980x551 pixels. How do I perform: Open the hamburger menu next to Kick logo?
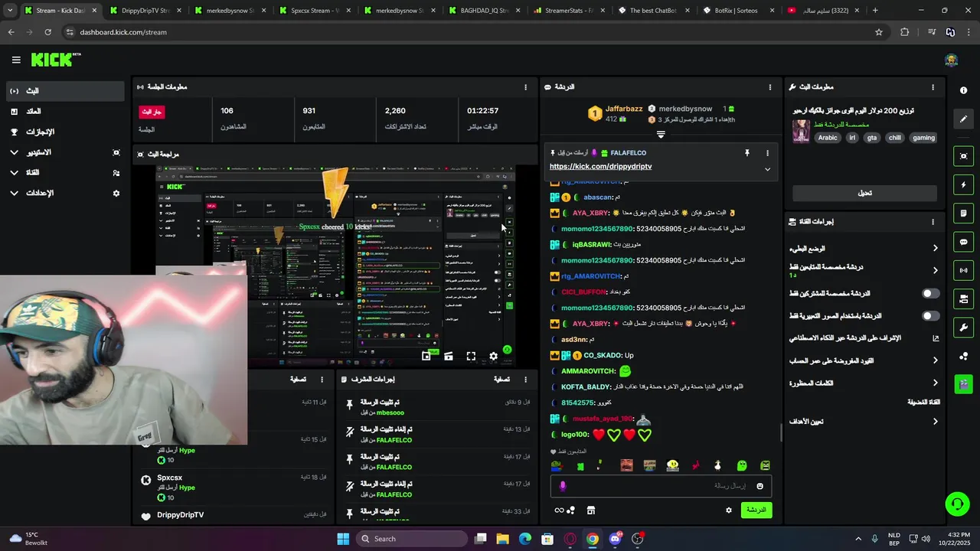(16, 60)
